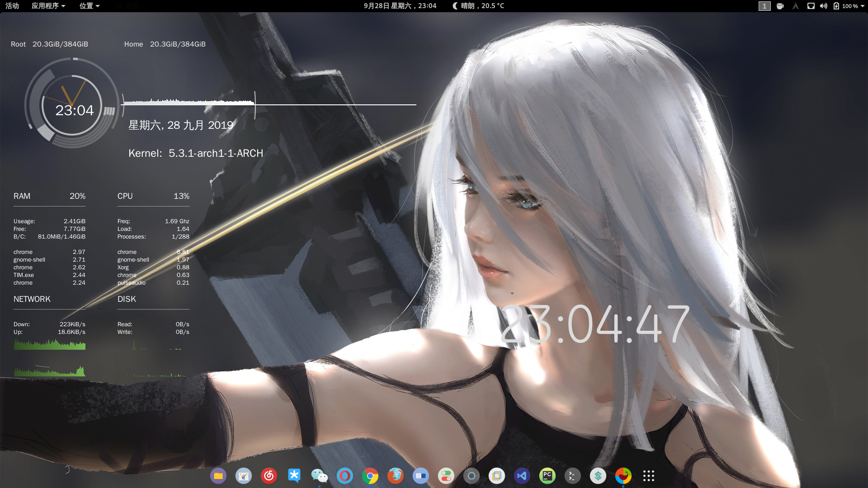
Task: Click the DISK section header
Action: tap(127, 299)
